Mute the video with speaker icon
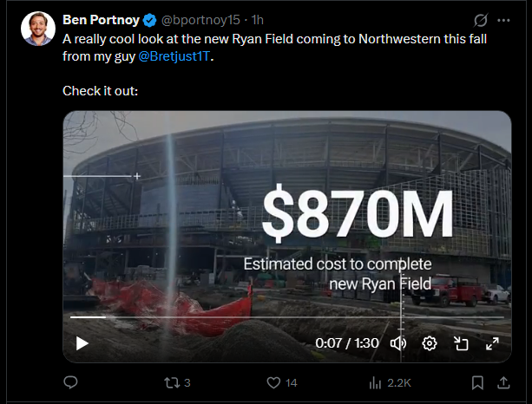 [398, 342]
